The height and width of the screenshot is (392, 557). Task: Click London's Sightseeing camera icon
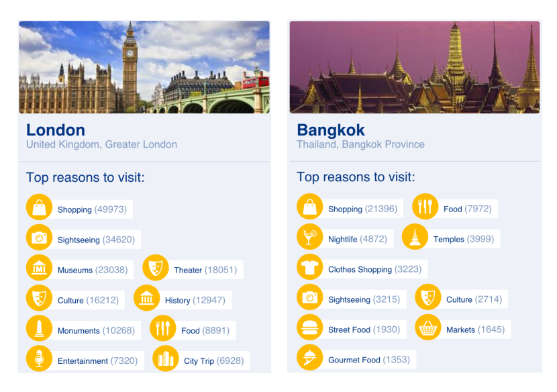[x=39, y=238]
